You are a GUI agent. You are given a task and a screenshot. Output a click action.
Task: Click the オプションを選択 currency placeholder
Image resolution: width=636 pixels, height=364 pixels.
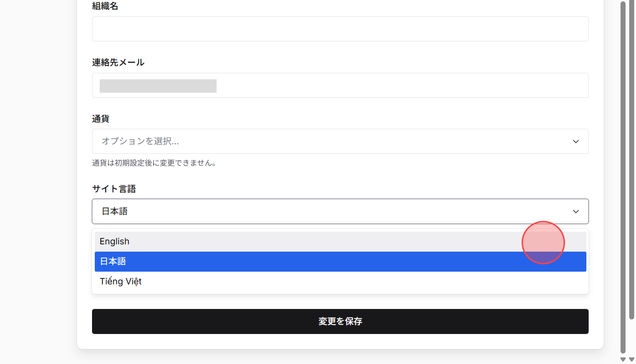point(141,141)
